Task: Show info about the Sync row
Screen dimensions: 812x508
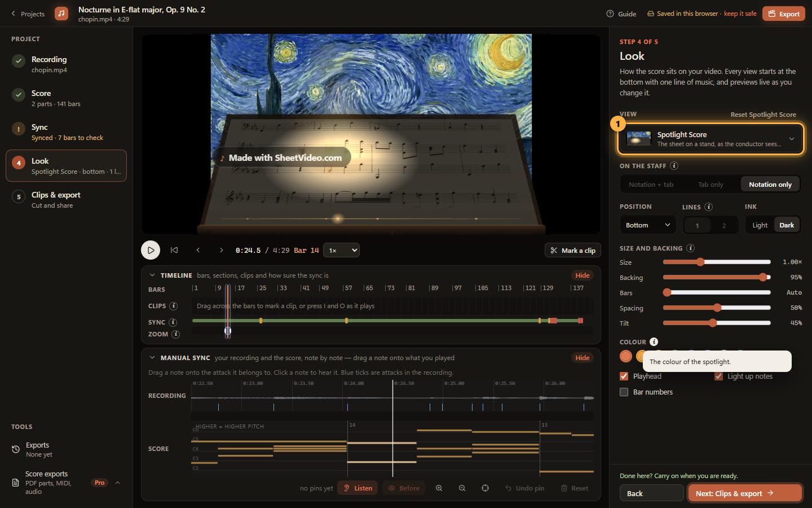Action: (x=173, y=322)
